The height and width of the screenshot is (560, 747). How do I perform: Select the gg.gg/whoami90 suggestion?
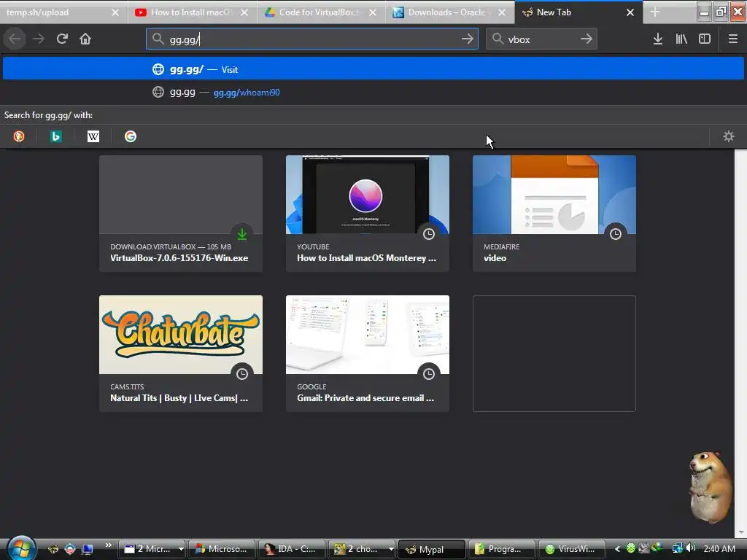click(373, 93)
